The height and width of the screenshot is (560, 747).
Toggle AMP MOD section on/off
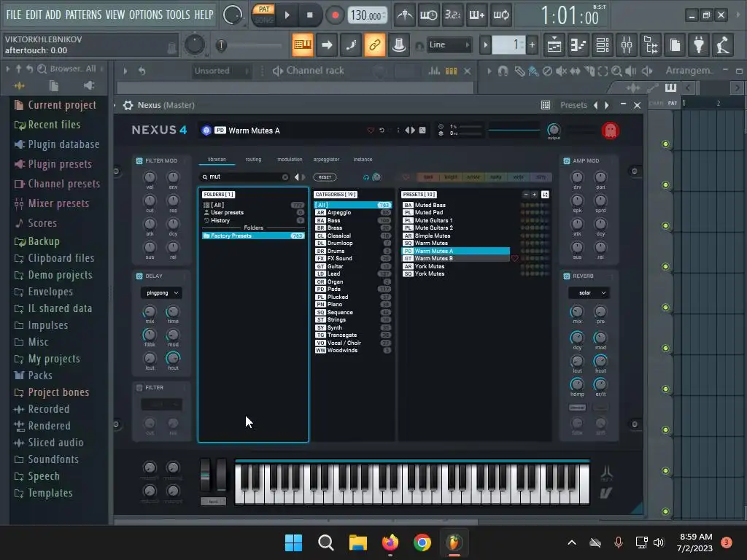tap(566, 161)
